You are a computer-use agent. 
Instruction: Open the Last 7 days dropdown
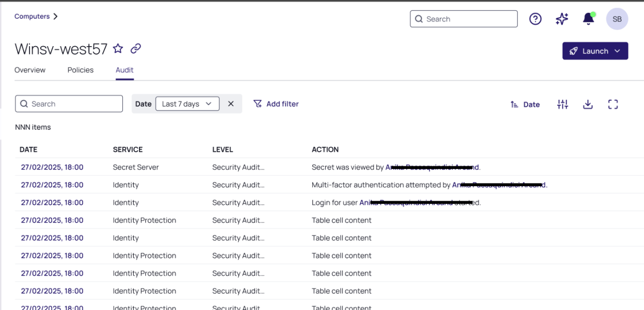(187, 104)
